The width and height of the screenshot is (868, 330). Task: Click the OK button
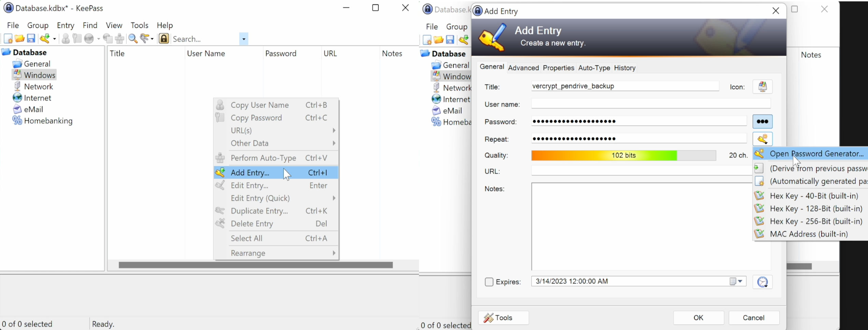698,318
